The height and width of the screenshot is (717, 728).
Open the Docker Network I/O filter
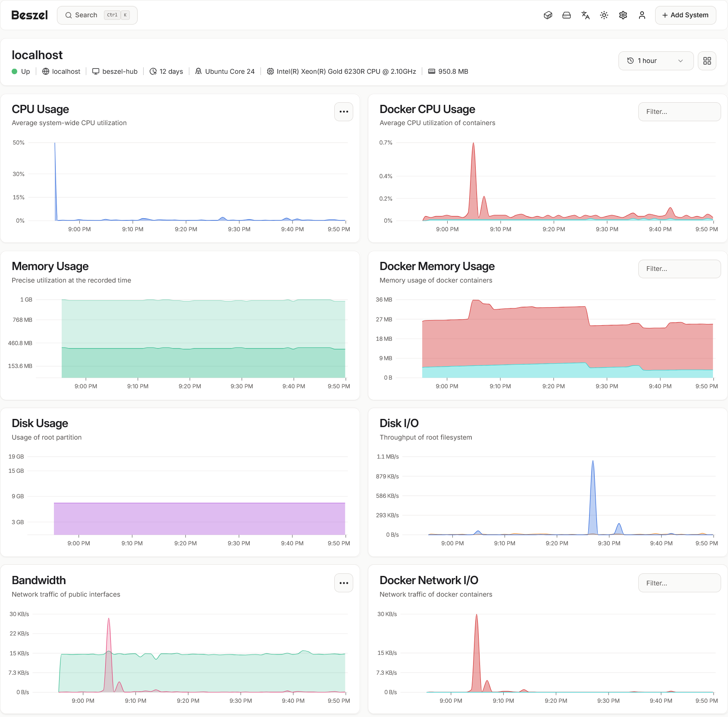pos(679,582)
